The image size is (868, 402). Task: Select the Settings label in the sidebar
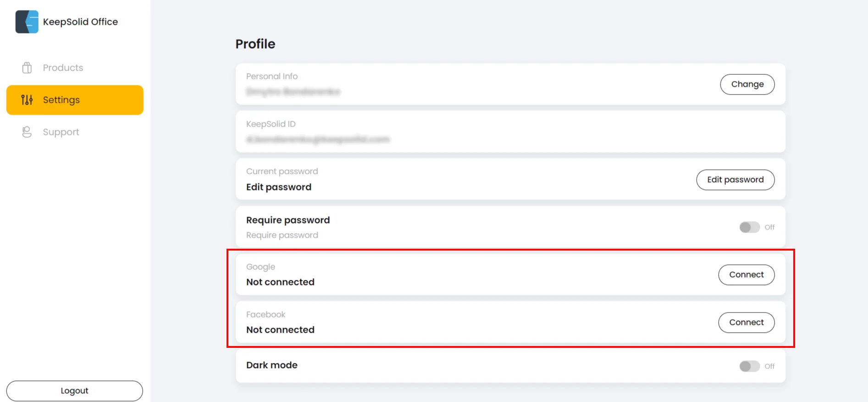(x=61, y=100)
